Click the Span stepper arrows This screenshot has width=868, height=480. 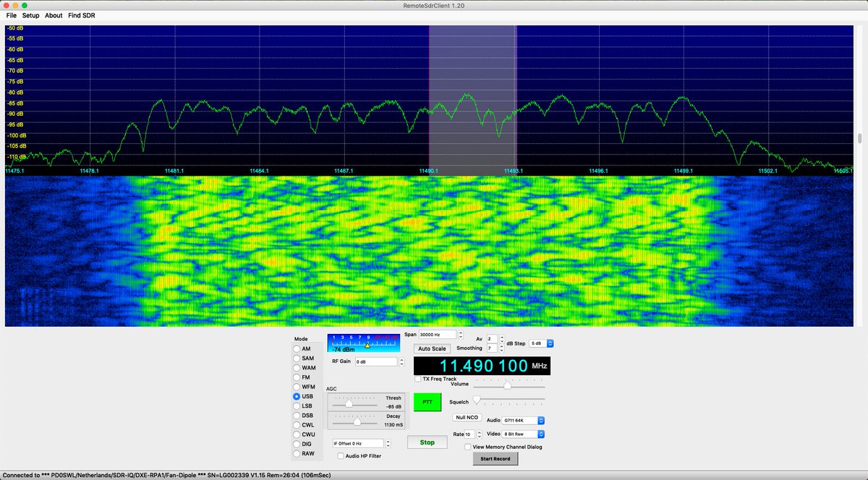click(x=461, y=335)
